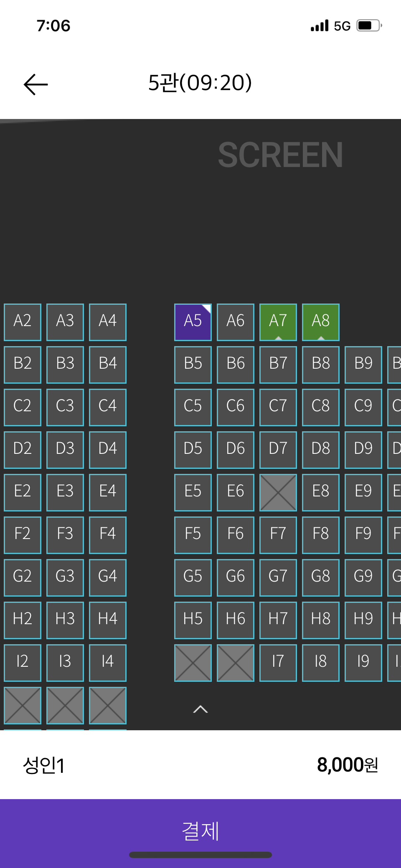Tap seat C5
The image size is (401, 868).
pyautogui.click(x=193, y=407)
